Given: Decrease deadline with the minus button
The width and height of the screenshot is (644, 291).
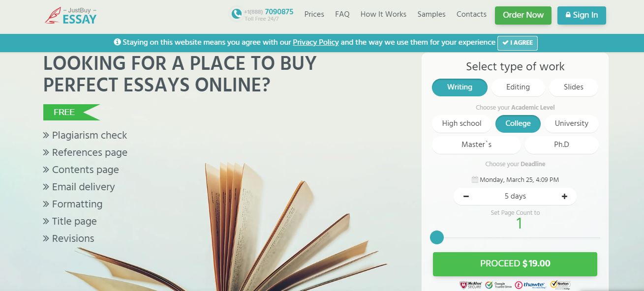Looking at the screenshot, I should [466, 196].
